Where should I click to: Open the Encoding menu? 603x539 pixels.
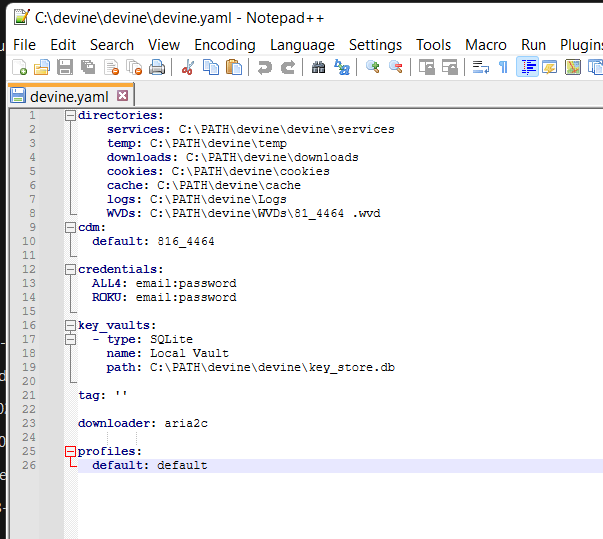pyautogui.click(x=224, y=45)
